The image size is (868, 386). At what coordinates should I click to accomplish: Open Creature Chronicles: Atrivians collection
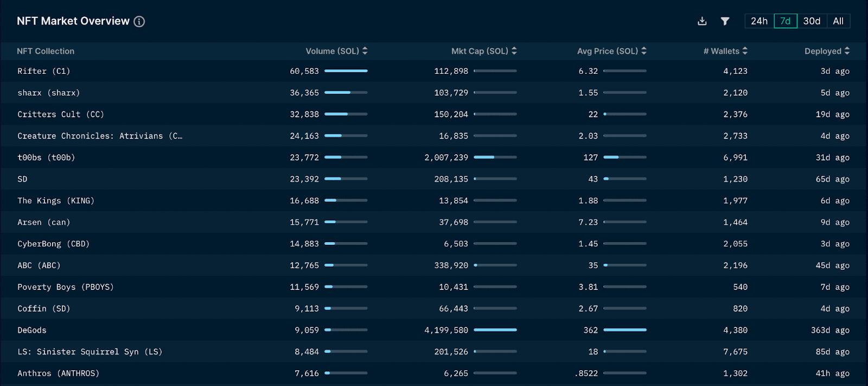pyautogui.click(x=100, y=136)
